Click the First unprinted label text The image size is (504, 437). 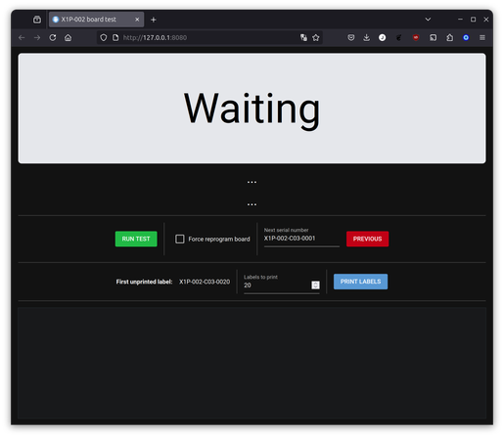coord(144,282)
